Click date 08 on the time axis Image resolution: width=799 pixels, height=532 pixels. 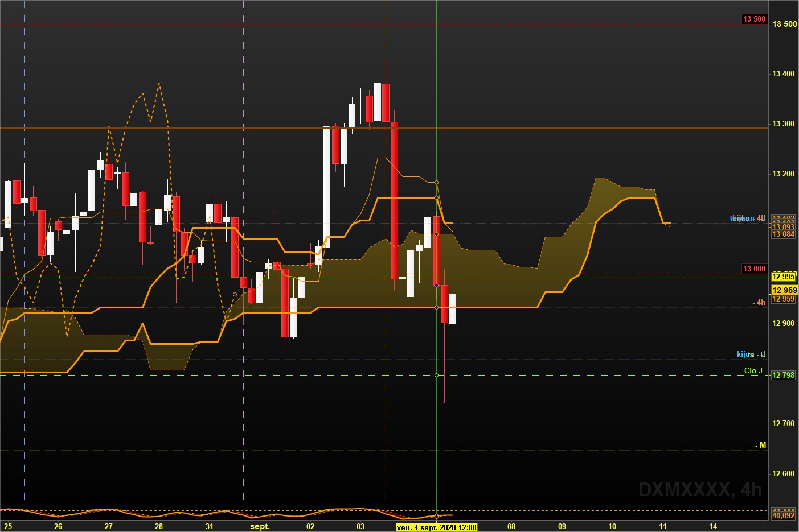[511, 526]
